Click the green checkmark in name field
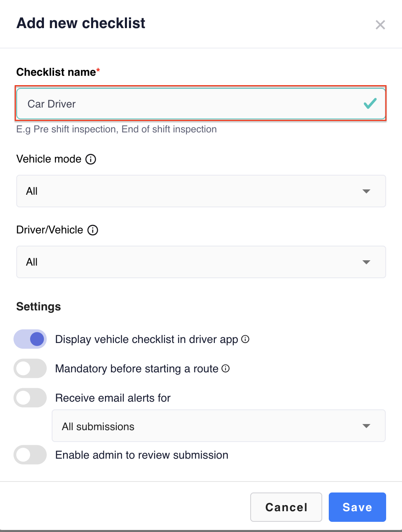The image size is (402, 532). [x=370, y=104]
